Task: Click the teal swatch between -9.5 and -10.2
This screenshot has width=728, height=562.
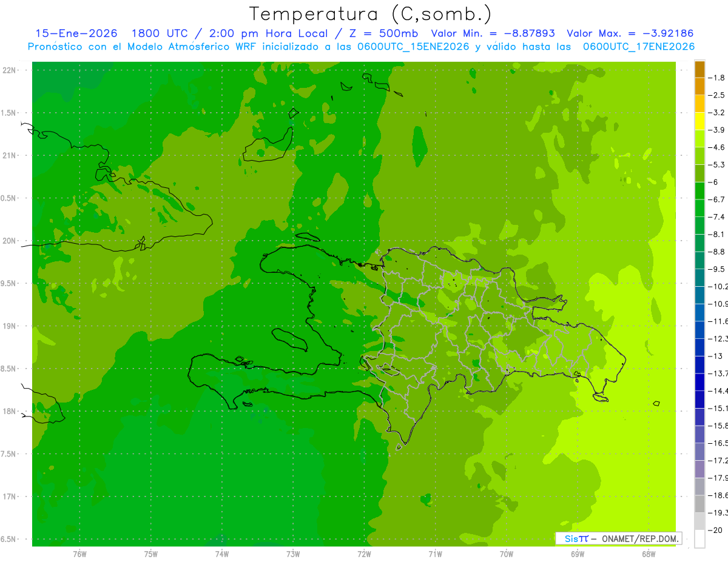Action: pos(699,278)
